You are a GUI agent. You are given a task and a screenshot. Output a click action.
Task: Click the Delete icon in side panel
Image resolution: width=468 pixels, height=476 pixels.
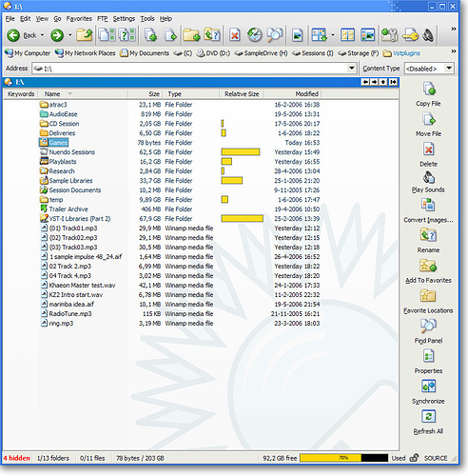coord(429,149)
